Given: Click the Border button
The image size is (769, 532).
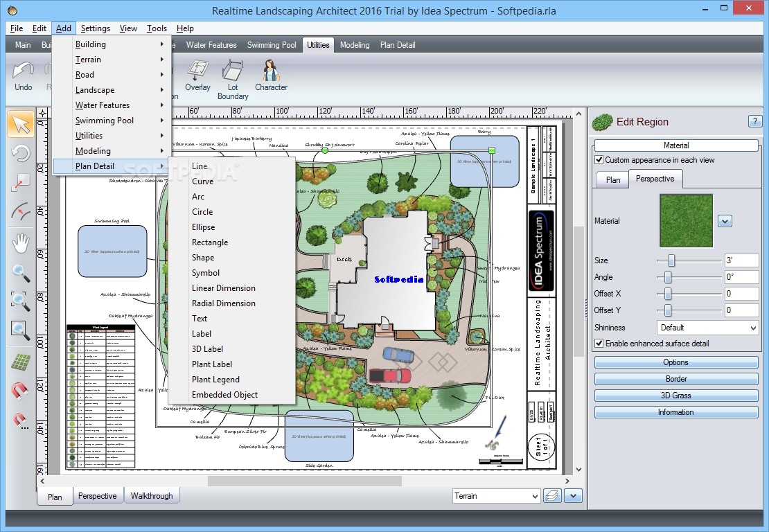Looking at the screenshot, I should 675,379.
